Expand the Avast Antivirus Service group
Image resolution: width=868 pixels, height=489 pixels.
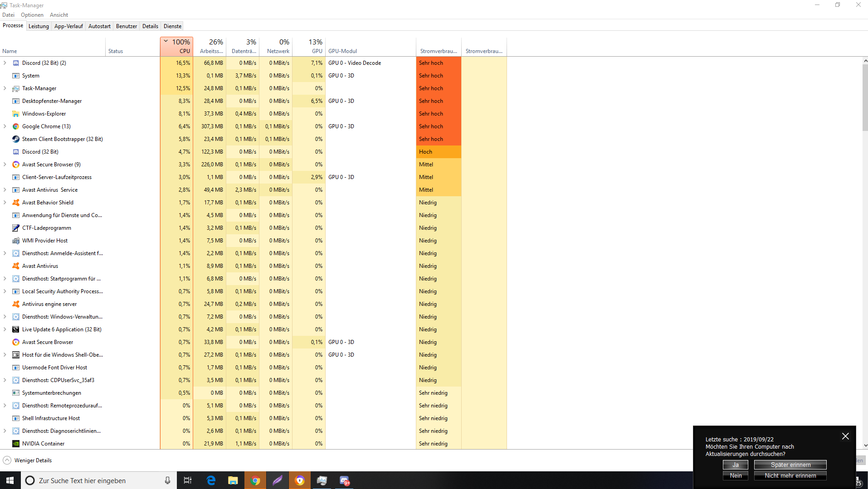(5, 190)
